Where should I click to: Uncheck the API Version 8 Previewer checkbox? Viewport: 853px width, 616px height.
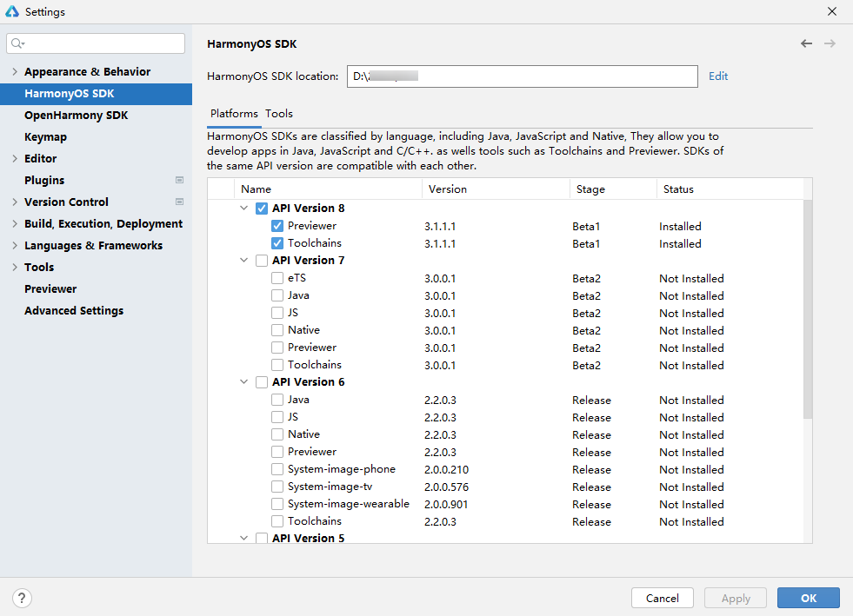[x=277, y=226]
